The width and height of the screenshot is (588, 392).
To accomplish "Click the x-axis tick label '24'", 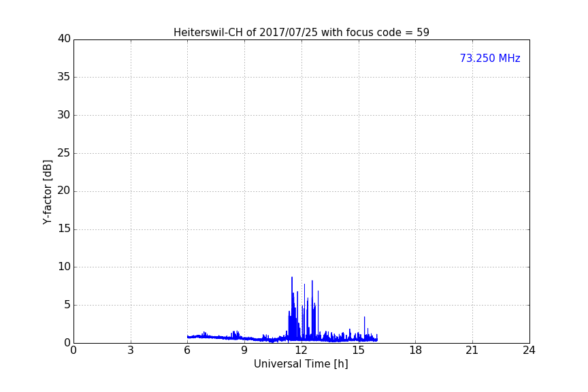I will [529, 350].
